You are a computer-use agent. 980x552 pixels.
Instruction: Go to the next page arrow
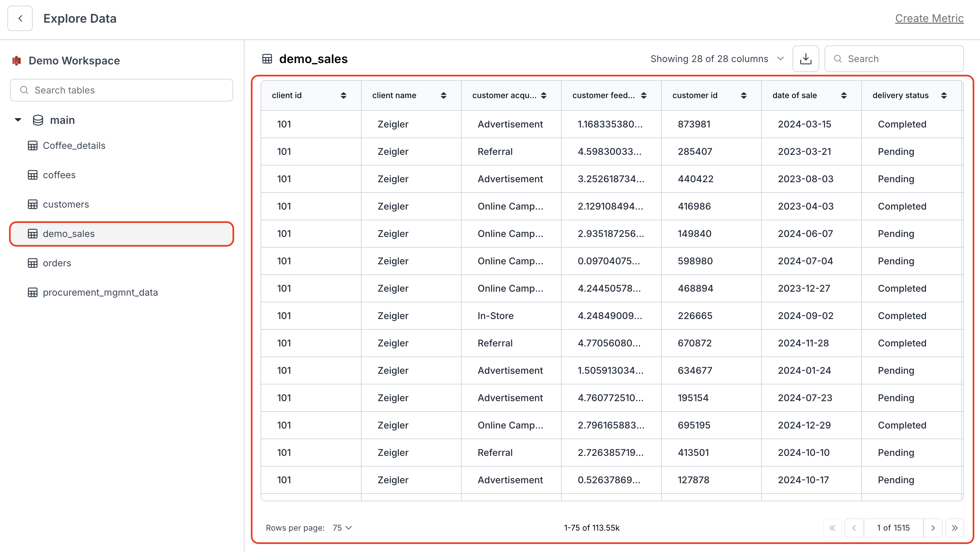pos(933,528)
